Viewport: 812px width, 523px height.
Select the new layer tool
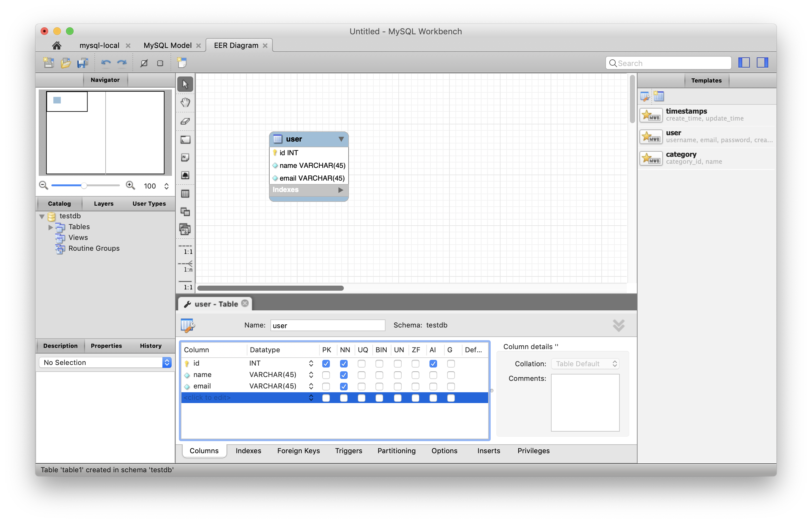pos(185,140)
